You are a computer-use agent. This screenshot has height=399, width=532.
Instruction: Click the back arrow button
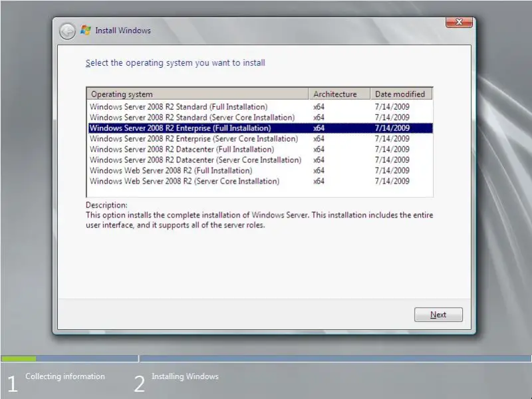pyautogui.click(x=67, y=31)
